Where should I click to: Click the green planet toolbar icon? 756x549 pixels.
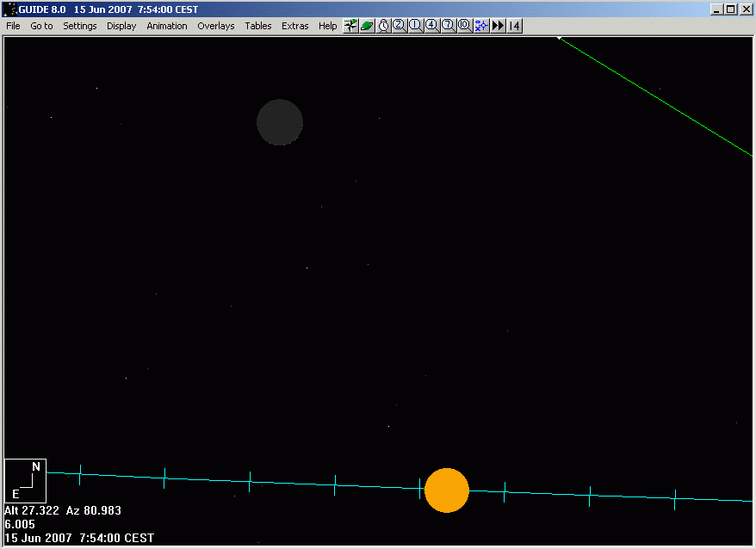(367, 26)
